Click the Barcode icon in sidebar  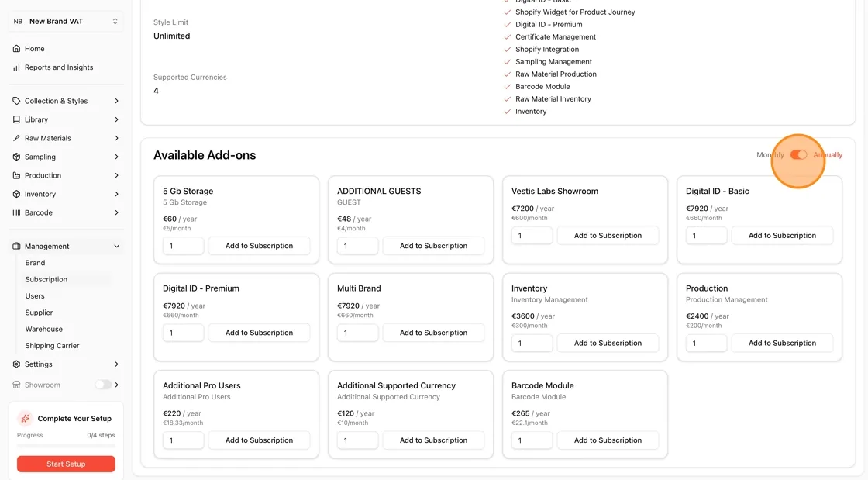[x=16, y=212]
